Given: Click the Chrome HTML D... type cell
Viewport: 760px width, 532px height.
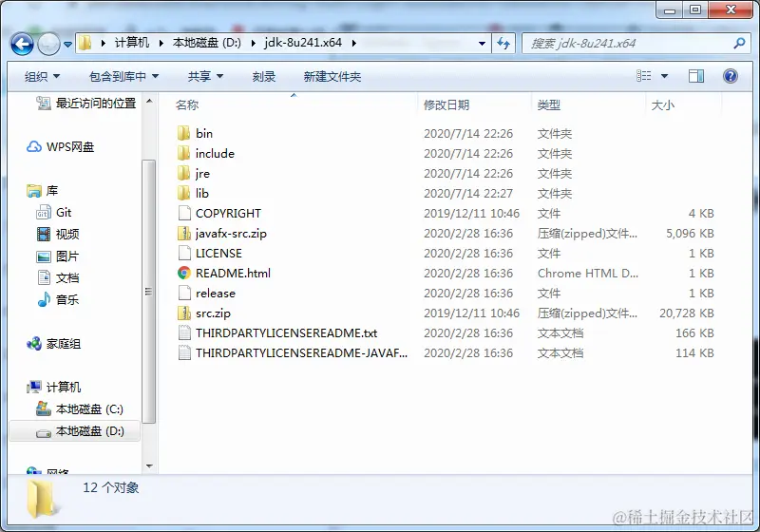Looking at the screenshot, I should coord(588,274).
